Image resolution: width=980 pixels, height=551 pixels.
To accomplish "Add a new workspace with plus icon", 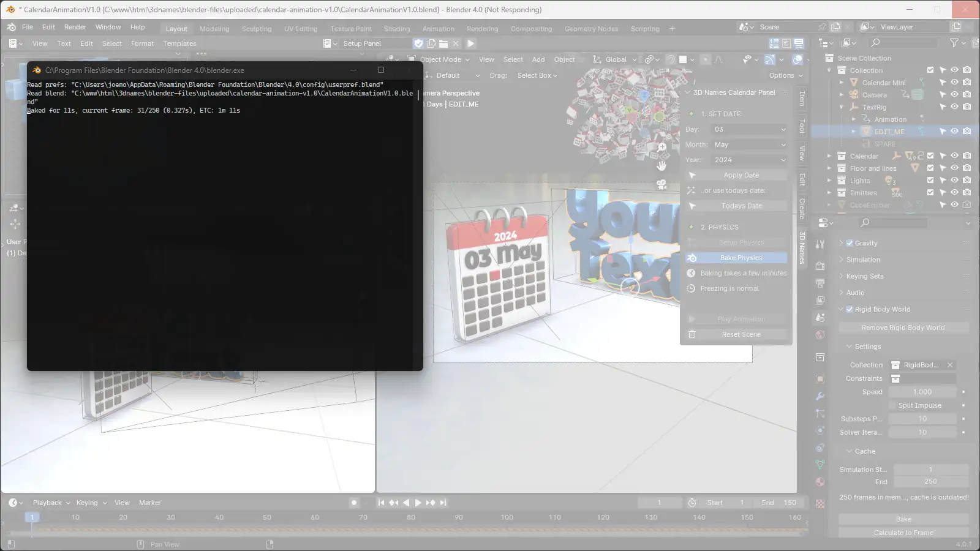I will coord(672,29).
